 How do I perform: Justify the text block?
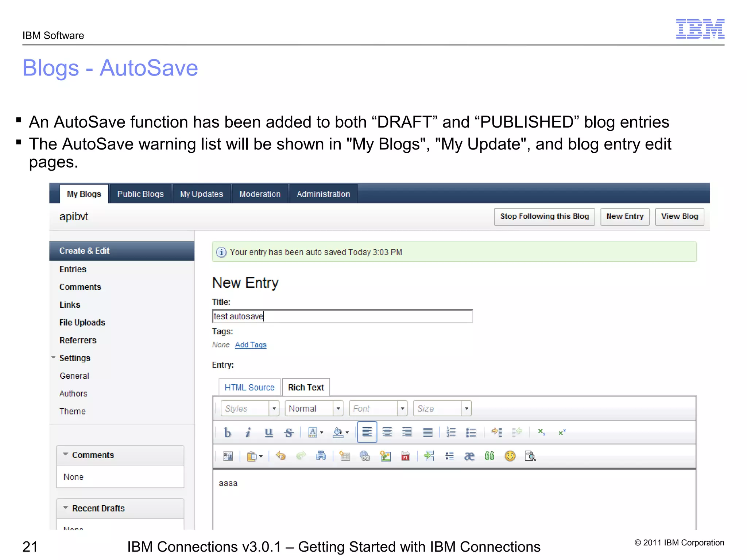tap(427, 432)
